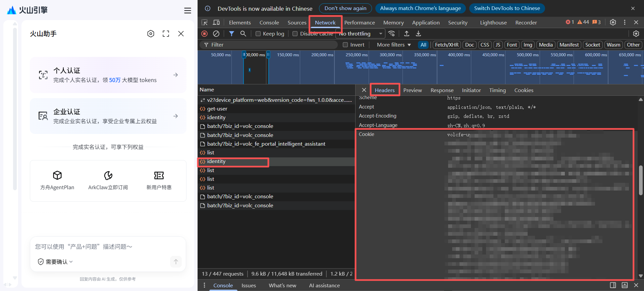The height and width of the screenshot is (291, 644).
Task: Close the request details pane
Action: coord(364,90)
